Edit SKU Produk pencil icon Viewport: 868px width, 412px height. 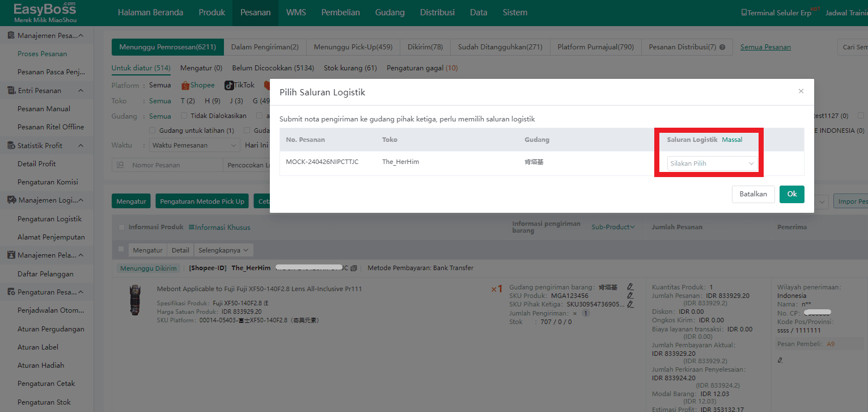(630, 296)
